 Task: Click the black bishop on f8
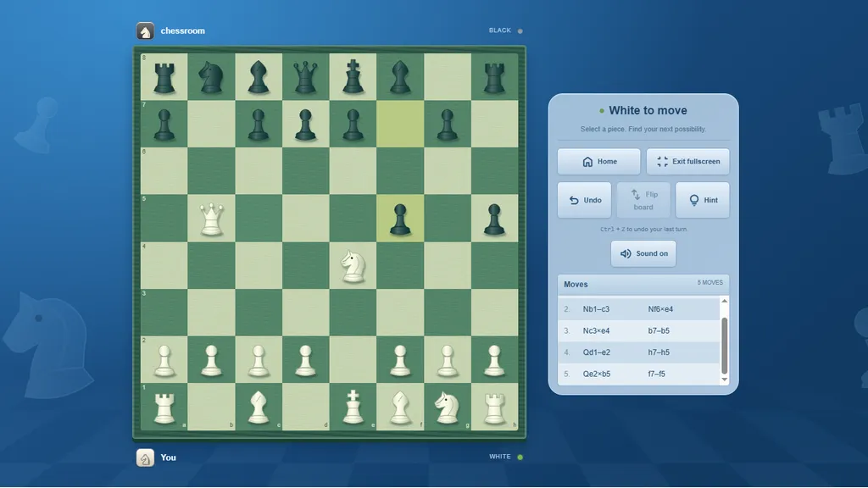400,77
